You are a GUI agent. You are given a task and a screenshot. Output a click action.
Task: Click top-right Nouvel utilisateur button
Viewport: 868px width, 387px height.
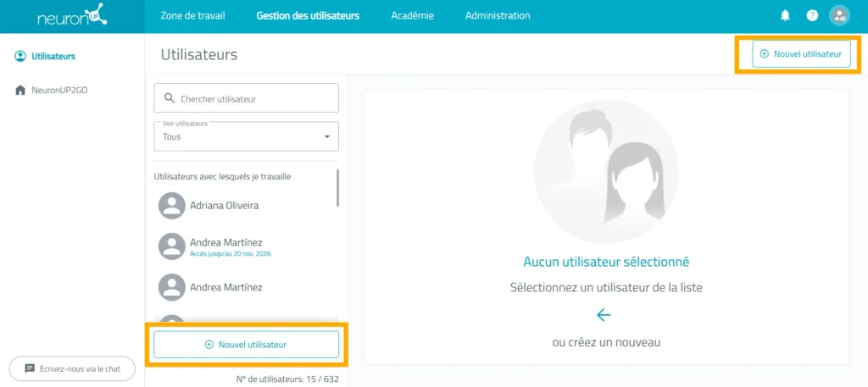[801, 54]
